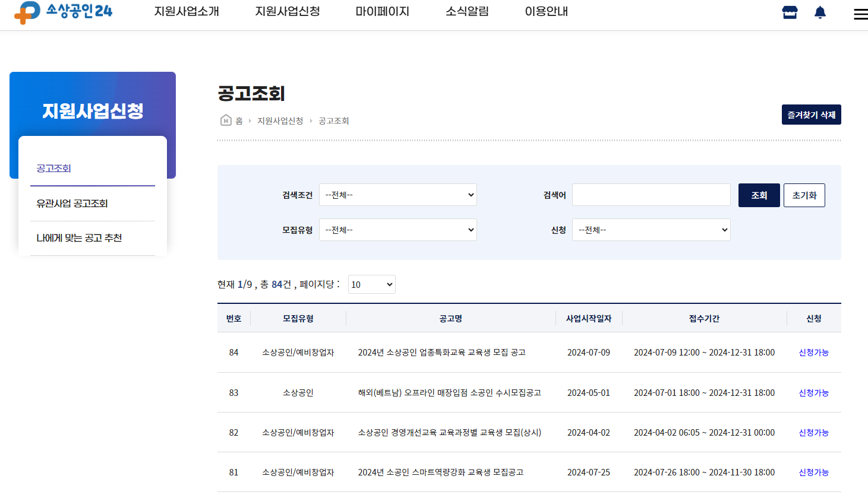This screenshot has width=868, height=498.
Task: Open the per-page count dropdown showing 10
Action: [x=371, y=284]
